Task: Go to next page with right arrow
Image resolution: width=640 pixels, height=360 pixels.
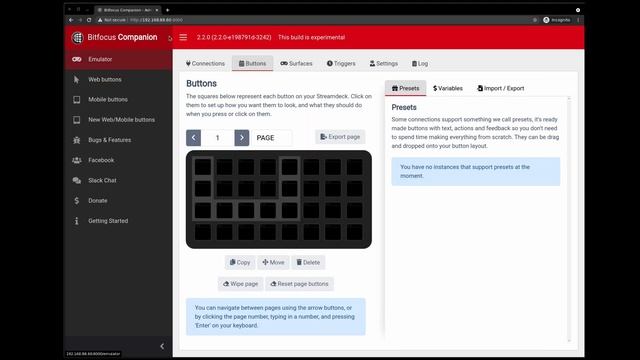Action: pyautogui.click(x=242, y=138)
